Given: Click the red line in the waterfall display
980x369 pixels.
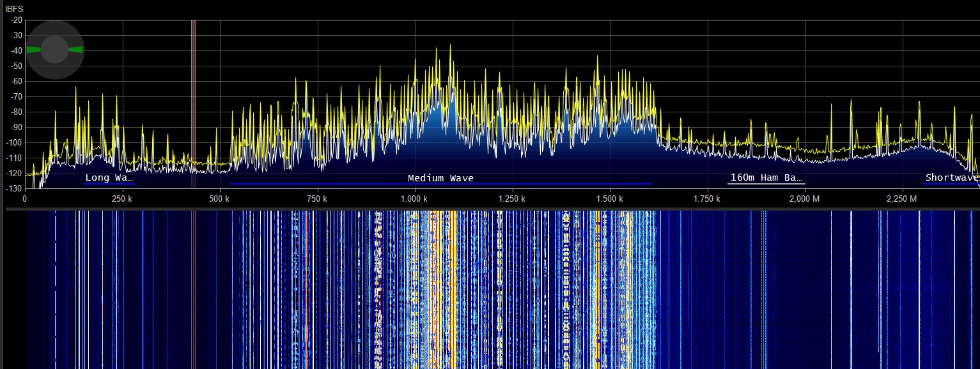Looking at the screenshot, I should 193,287.
